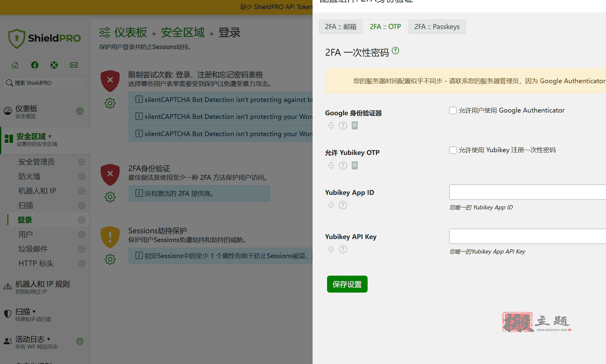Configure Sessions劫持保护 section via green gear
Image resolution: width=606 pixels, height=364 pixels.
point(110,259)
